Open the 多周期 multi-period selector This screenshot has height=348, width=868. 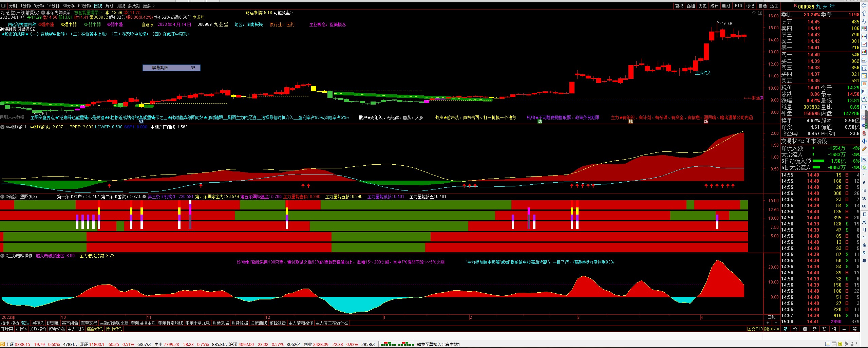134,6
